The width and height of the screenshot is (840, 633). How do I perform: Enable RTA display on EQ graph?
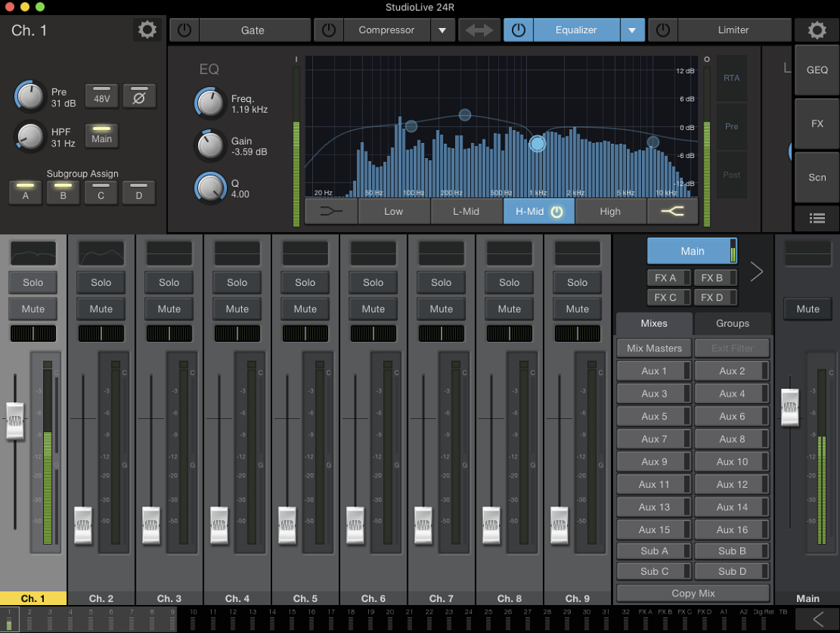[732, 78]
